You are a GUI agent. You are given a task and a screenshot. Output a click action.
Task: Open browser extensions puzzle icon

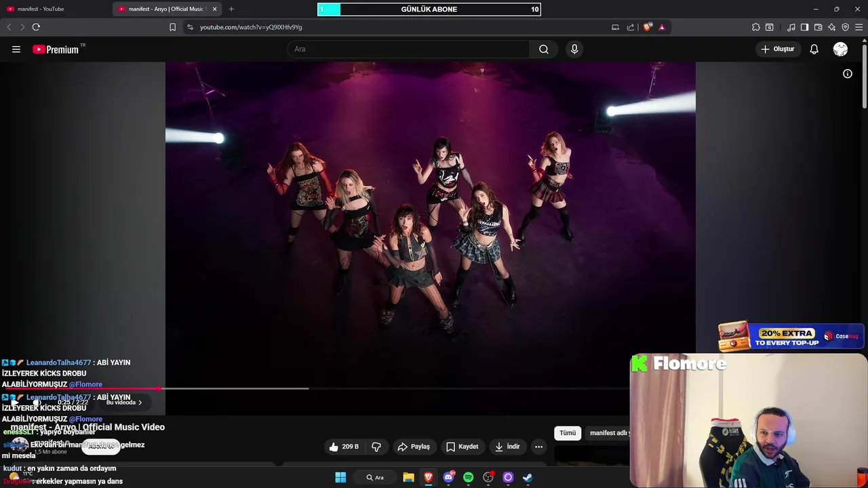pos(755,27)
